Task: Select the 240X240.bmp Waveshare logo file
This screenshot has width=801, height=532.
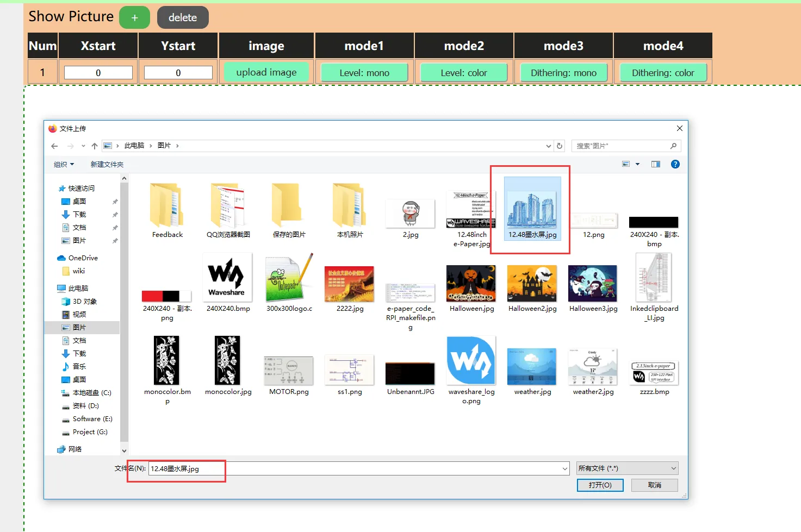Action: (228, 283)
